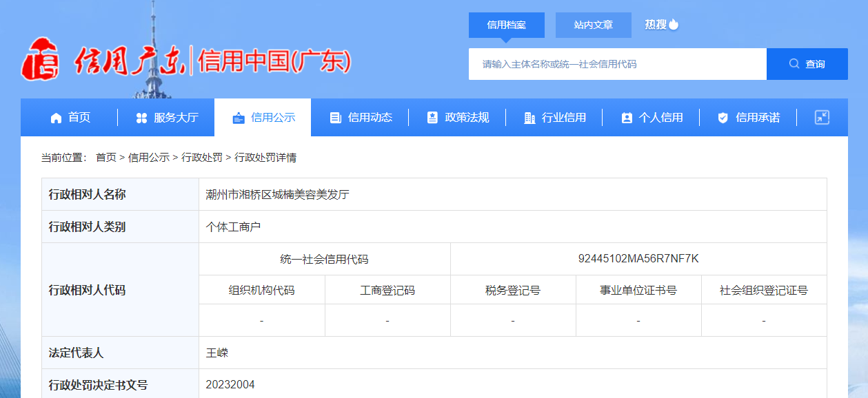The width and height of the screenshot is (868, 398).
Task: Click the person badge icon beside 个人信用
Action: point(627,118)
